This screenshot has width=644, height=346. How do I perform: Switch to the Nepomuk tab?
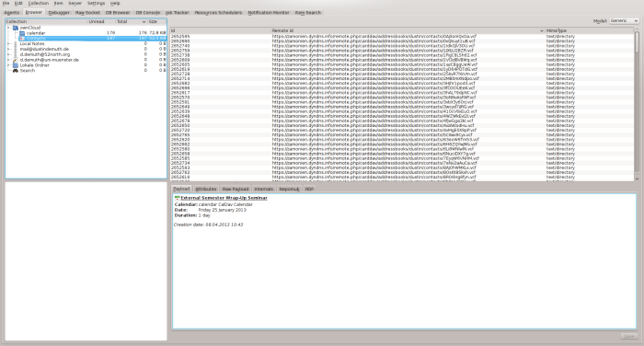289,189
